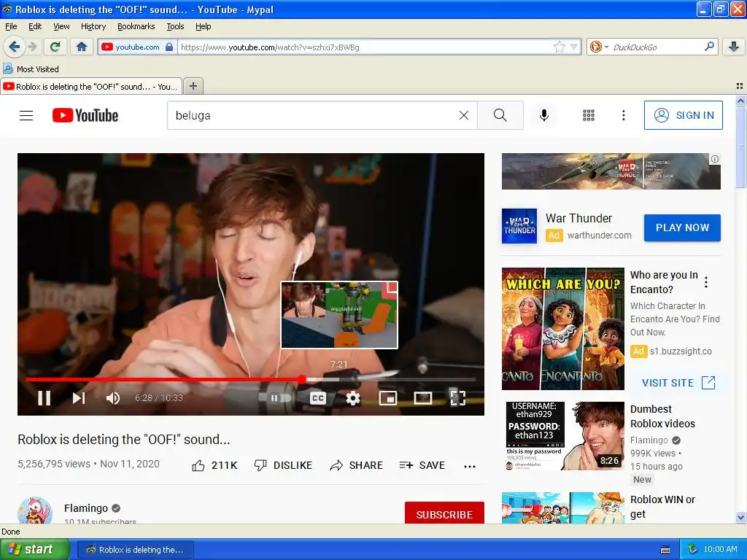Share the video

[x=356, y=465]
